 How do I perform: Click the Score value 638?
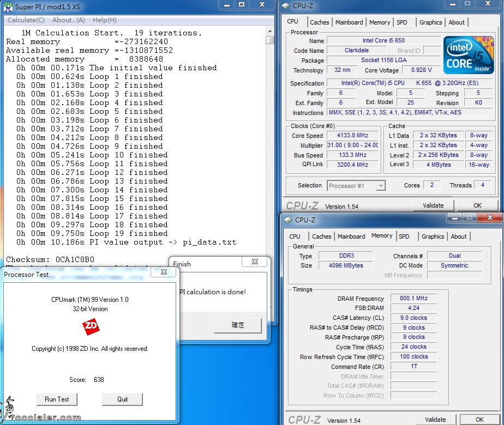[99, 380]
